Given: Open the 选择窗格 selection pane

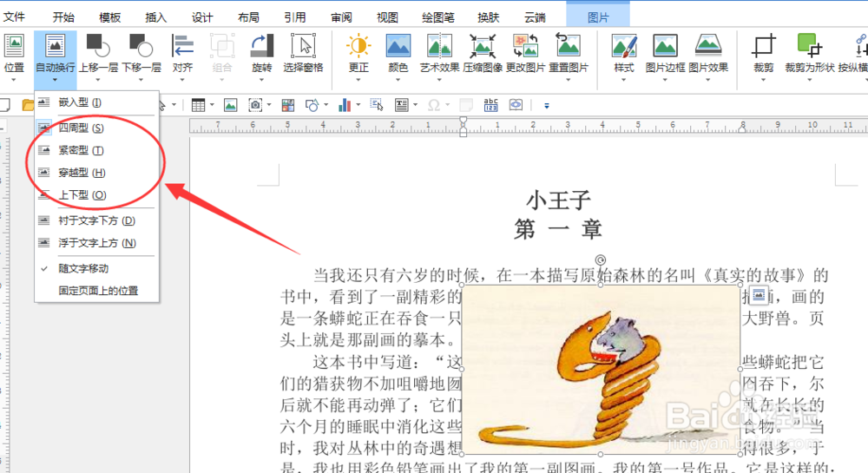Looking at the screenshot, I should (303, 53).
